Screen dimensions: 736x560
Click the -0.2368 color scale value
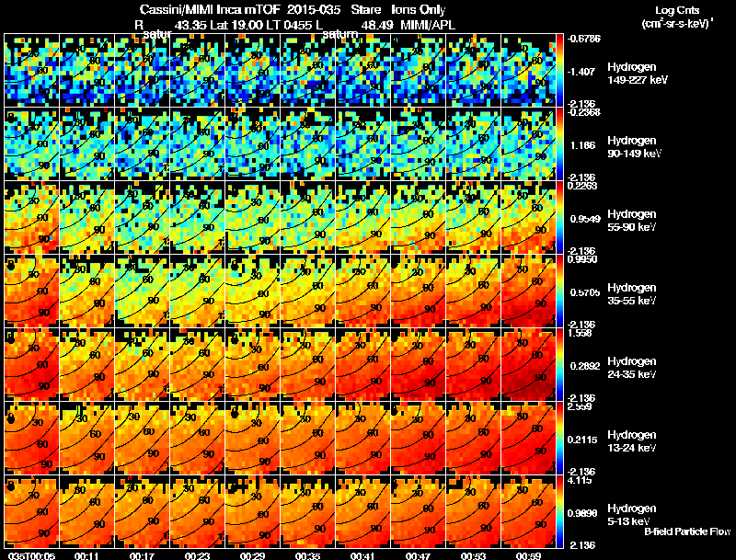[x=583, y=112]
